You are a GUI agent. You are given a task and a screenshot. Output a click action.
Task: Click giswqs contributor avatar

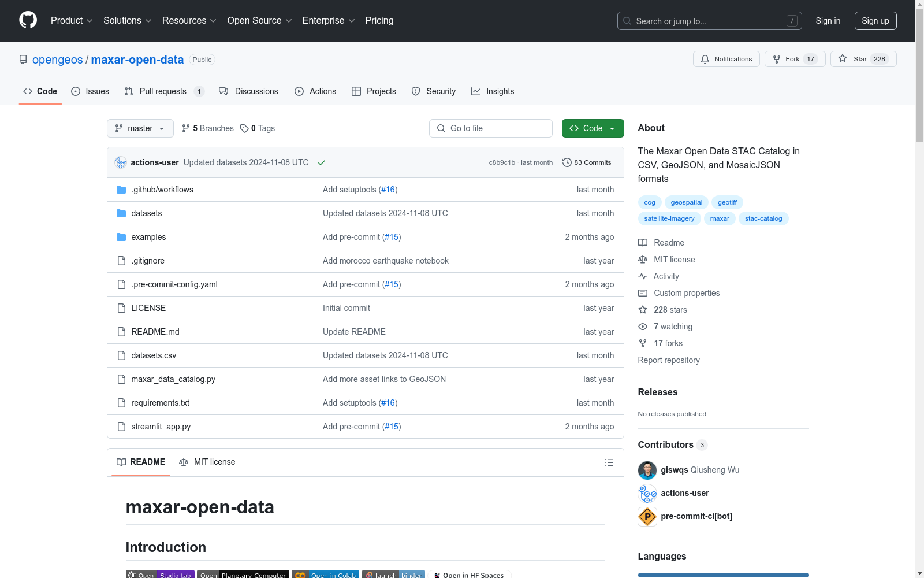[x=647, y=470]
